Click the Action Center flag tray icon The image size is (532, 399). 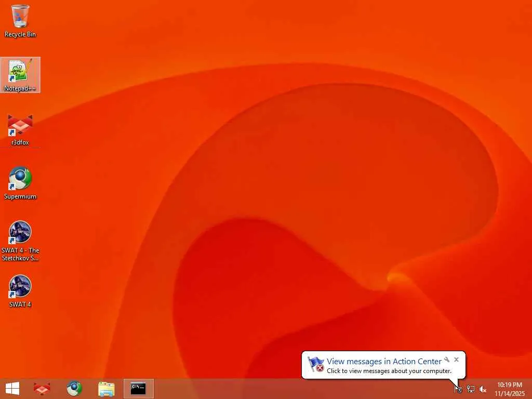tap(458, 389)
